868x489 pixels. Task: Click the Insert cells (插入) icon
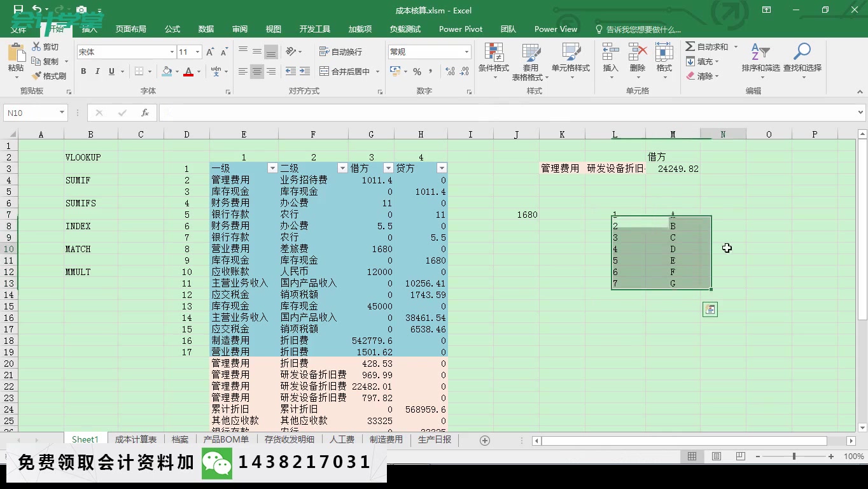610,52
